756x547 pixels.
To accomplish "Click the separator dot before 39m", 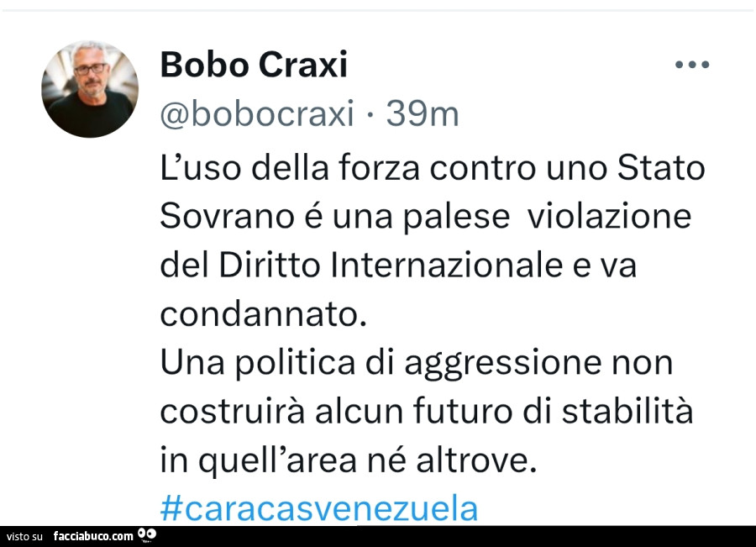I will click(x=370, y=115).
